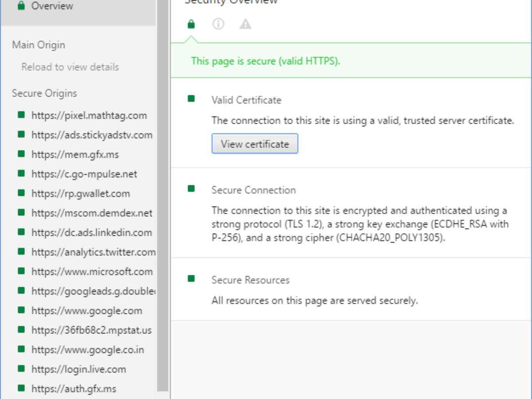This screenshot has width=532, height=399.
Task: Select Overview in the sidebar
Action: point(52,7)
